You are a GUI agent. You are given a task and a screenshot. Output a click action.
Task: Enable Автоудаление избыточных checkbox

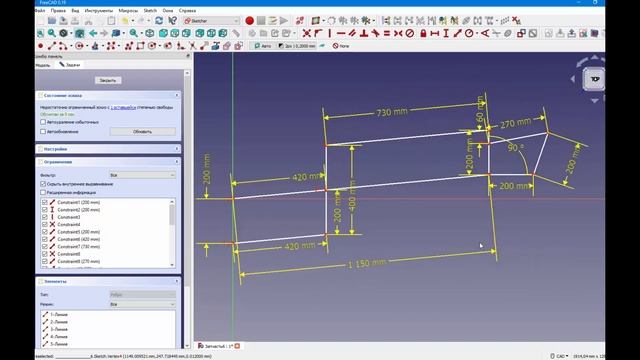pyautogui.click(x=43, y=122)
